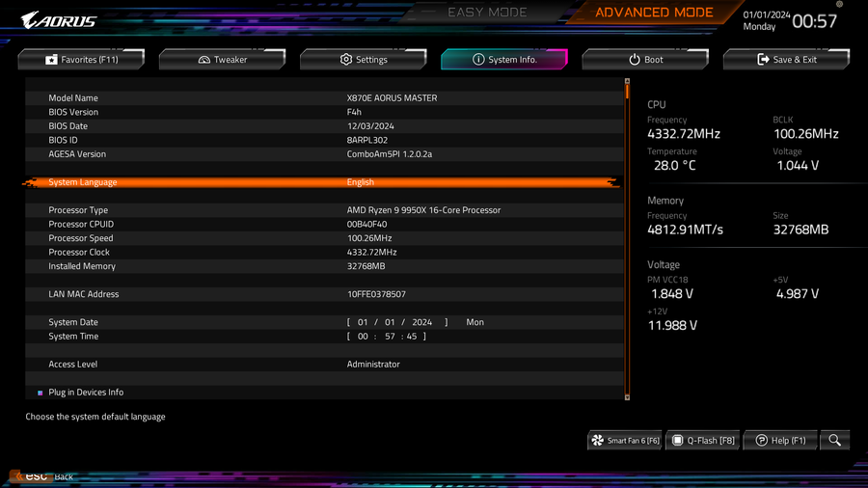The width and height of the screenshot is (868, 488).
Task: Click AGESA Version ComboAm5PI 1.2.0.2a
Action: [x=390, y=154]
